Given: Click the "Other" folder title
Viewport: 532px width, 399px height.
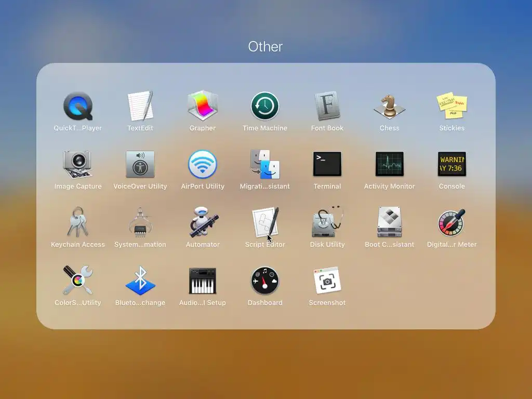Looking at the screenshot, I should tap(265, 47).
